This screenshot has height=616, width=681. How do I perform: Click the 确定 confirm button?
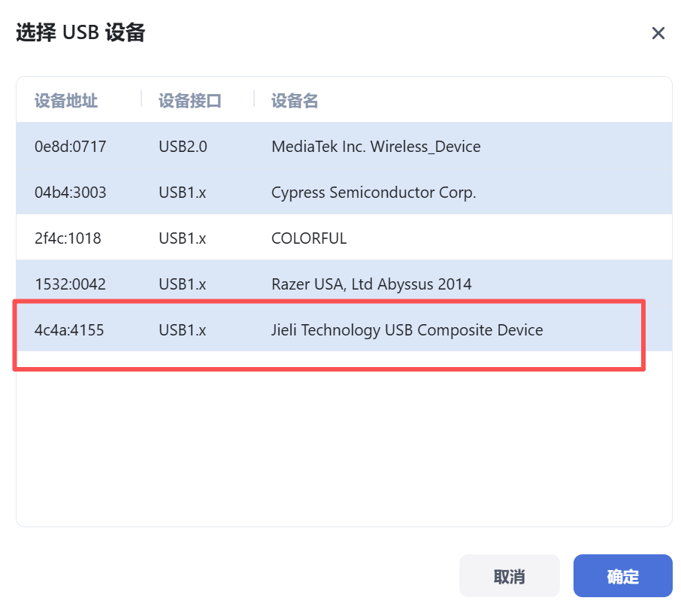pos(622,576)
